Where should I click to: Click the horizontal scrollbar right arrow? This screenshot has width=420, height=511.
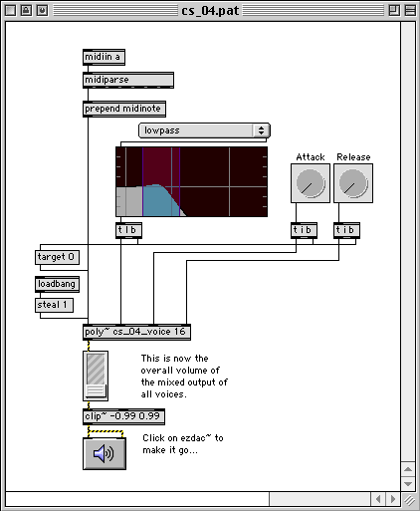(393, 499)
